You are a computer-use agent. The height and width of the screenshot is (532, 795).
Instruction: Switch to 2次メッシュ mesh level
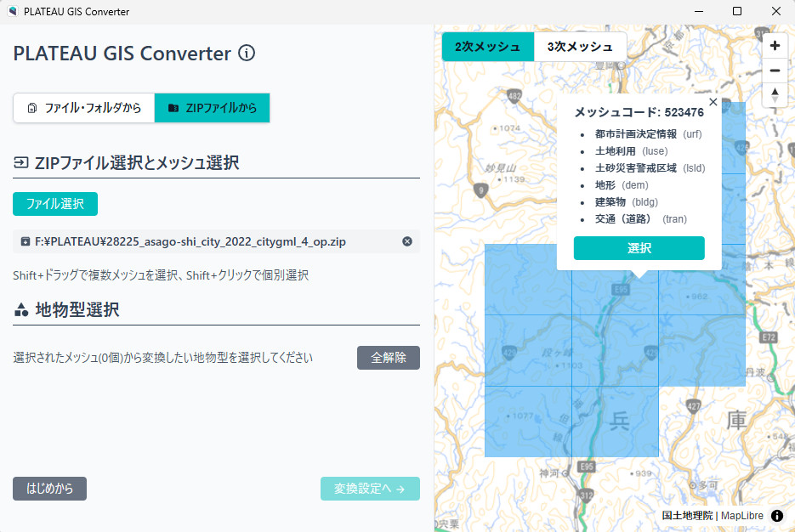pos(487,47)
